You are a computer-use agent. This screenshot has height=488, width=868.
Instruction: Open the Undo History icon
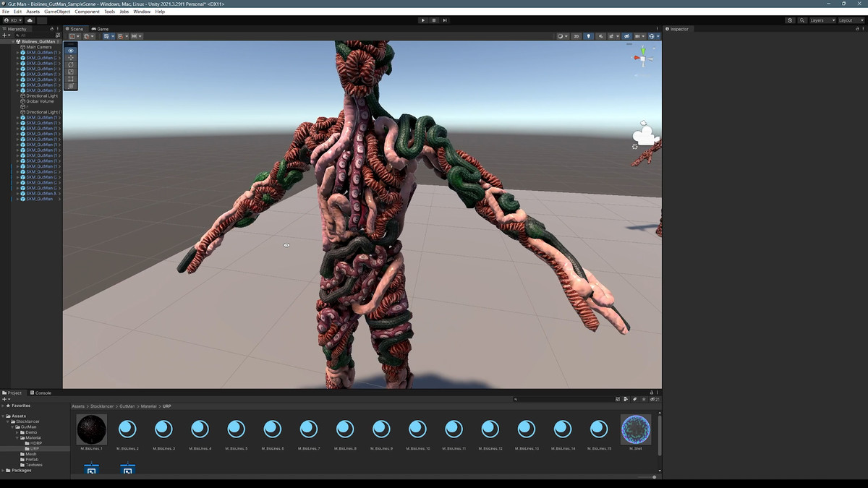point(790,20)
